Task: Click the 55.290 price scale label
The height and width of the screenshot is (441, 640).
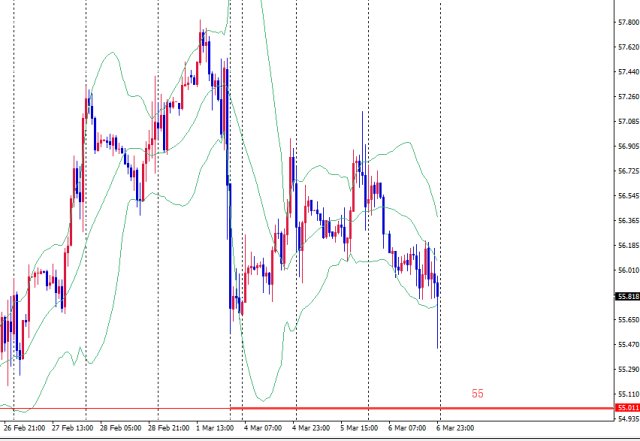Action: 629,369
